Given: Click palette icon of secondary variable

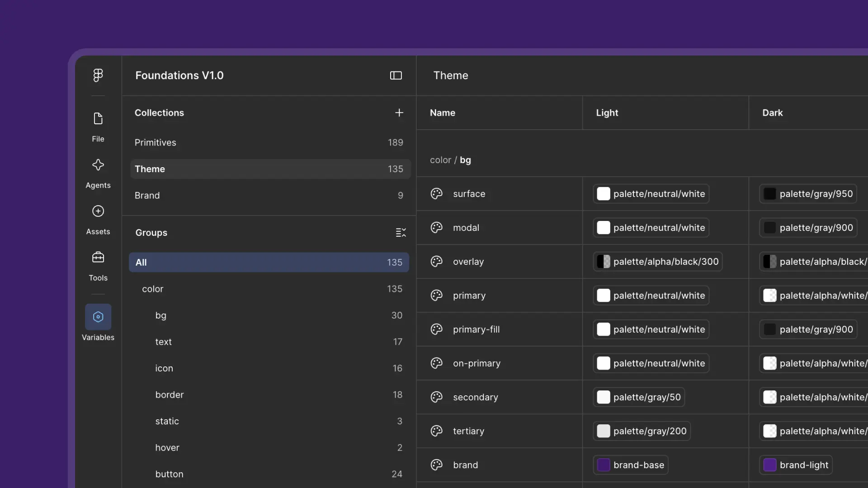Looking at the screenshot, I should pyautogui.click(x=437, y=397).
